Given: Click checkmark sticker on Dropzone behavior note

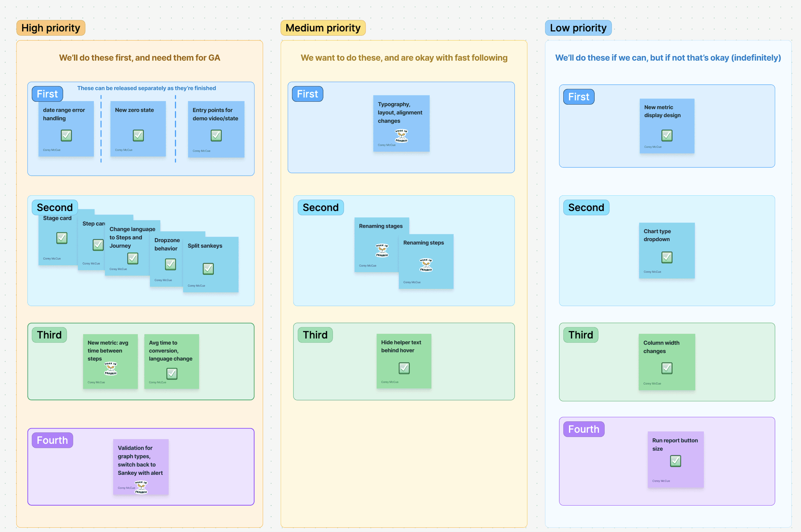Looking at the screenshot, I should click(171, 264).
